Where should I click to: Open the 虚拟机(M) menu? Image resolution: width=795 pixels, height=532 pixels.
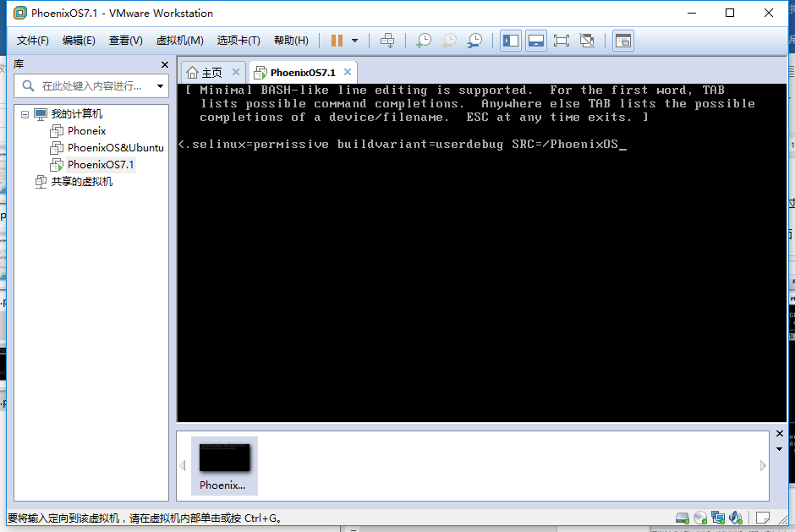(x=179, y=41)
